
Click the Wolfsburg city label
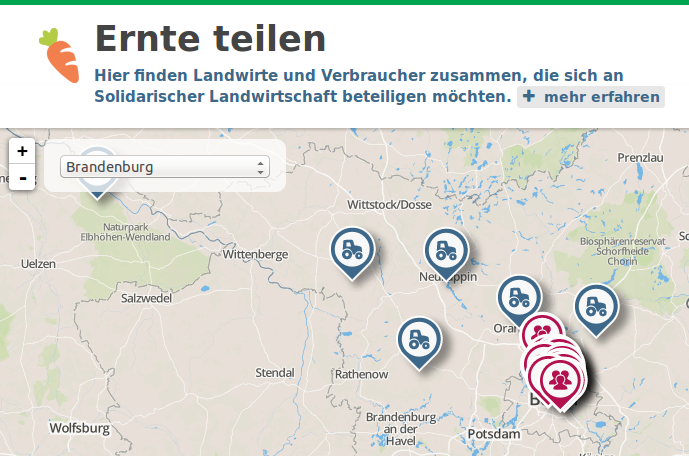point(80,428)
